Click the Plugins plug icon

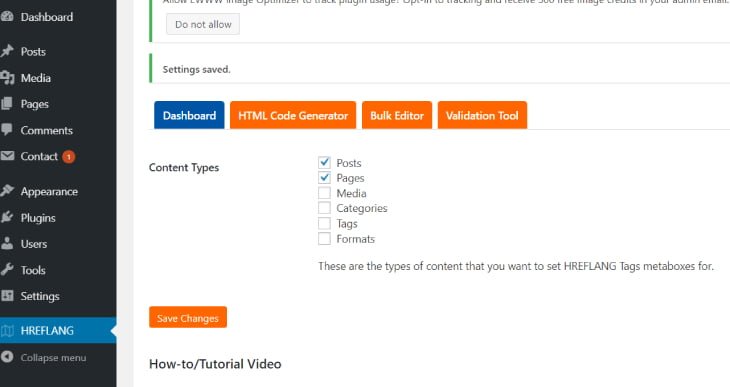pyautogui.click(x=7, y=217)
